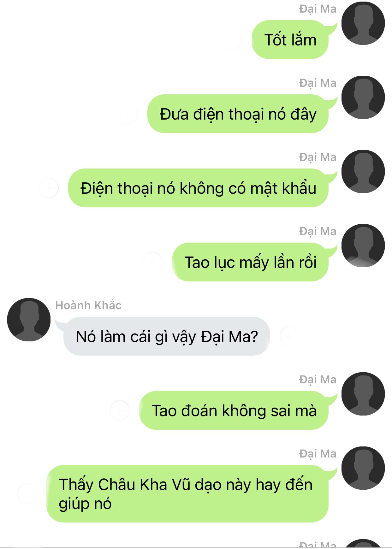The image size is (392, 549).
Task: Add reaction to "Nó làm cái gì vậy Đại Ma?"
Action: (x=289, y=336)
